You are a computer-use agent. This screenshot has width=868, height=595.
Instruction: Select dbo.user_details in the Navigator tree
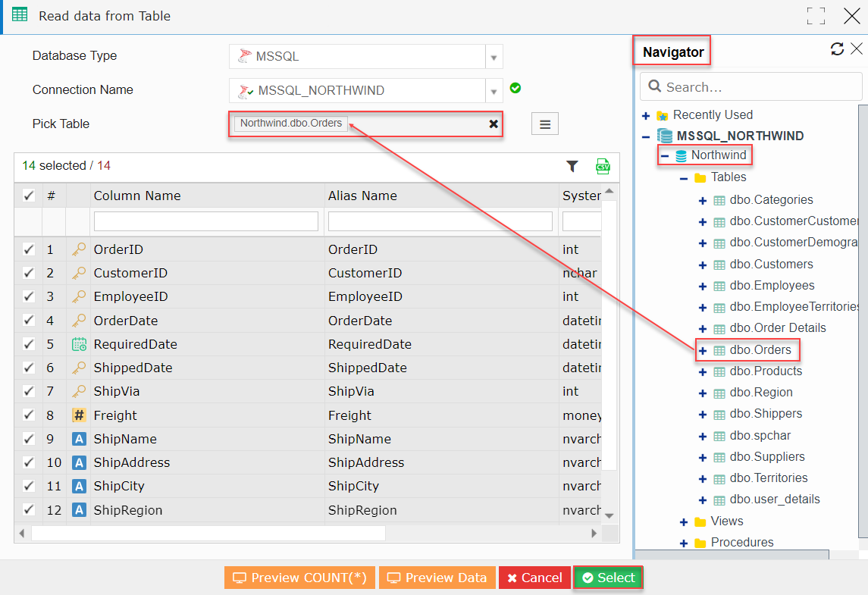[775, 499]
